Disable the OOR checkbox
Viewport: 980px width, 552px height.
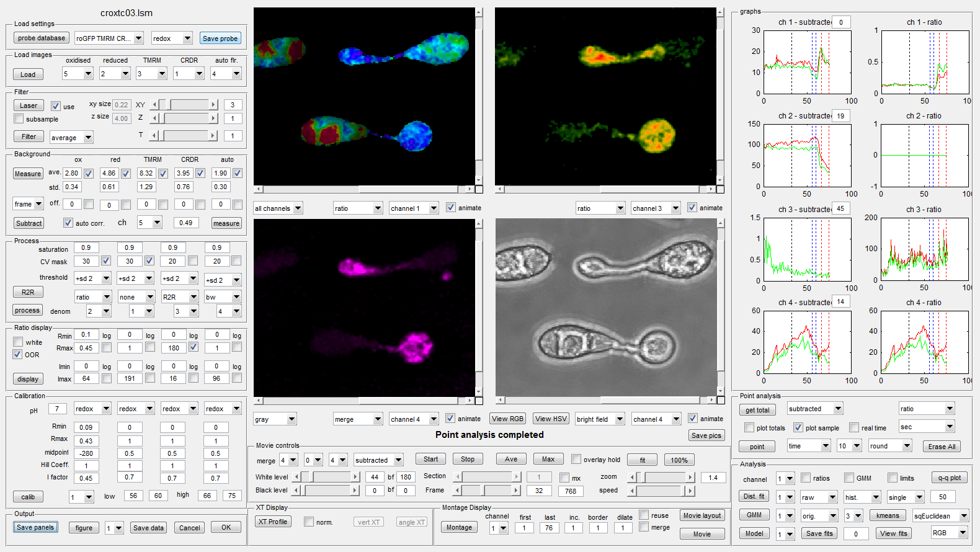[x=18, y=354]
